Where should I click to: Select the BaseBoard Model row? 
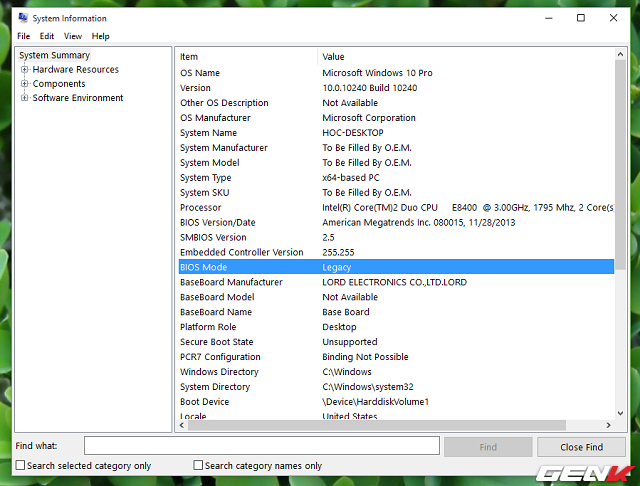click(396, 297)
